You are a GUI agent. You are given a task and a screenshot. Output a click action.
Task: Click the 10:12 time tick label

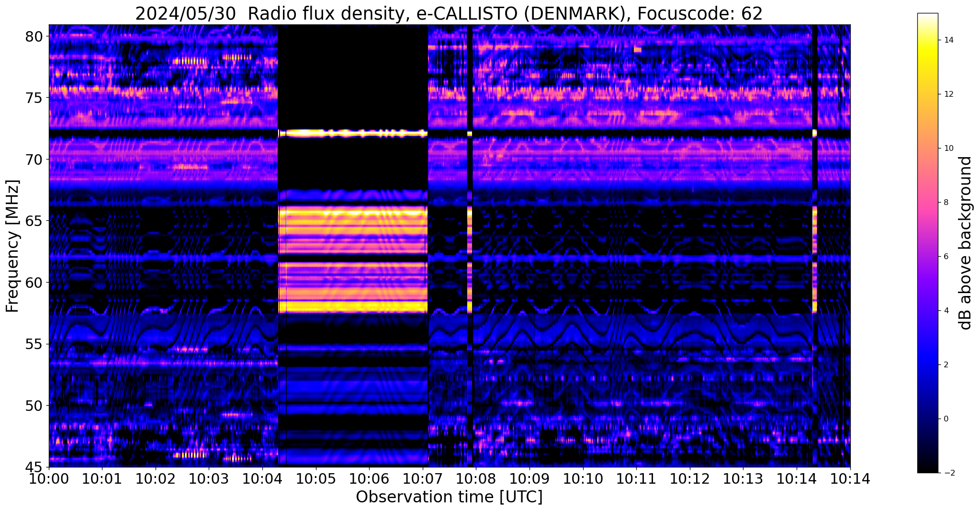[x=690, y=478]
